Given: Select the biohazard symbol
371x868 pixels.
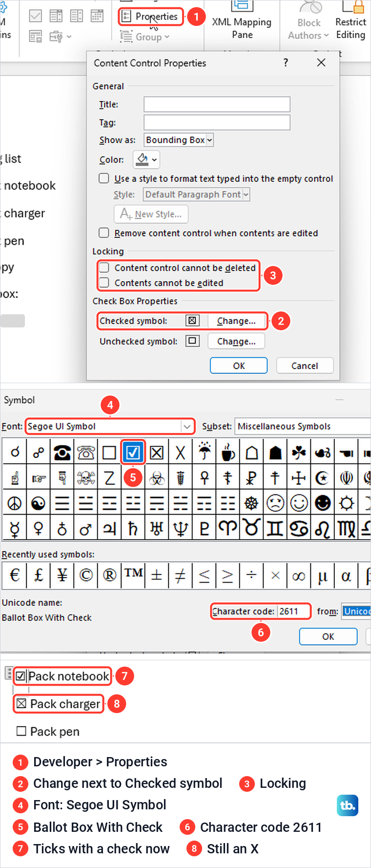Looking at the screenshot, I should pyautogui.click(x=157, y=477).
